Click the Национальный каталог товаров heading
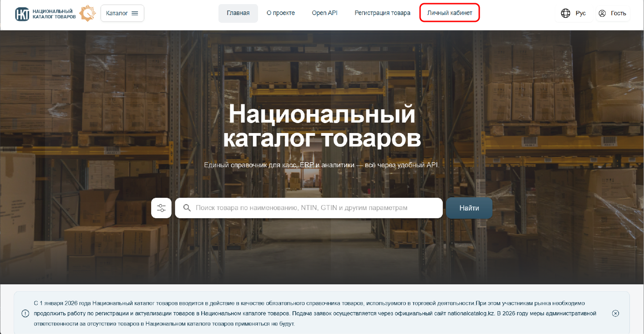Image resolution: width=644 pixels, height=334 pixels. coord(322,126)
